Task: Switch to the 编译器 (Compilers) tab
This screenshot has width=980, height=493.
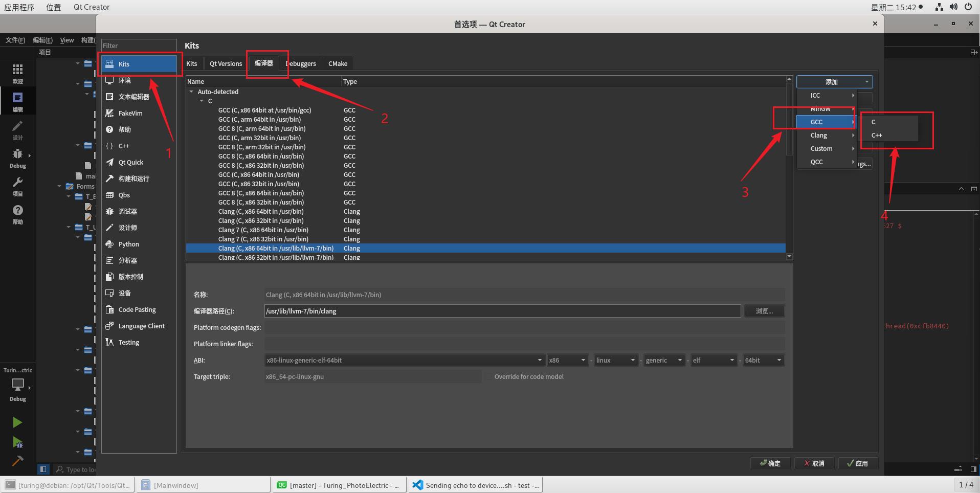Action: tap(264, 63)
